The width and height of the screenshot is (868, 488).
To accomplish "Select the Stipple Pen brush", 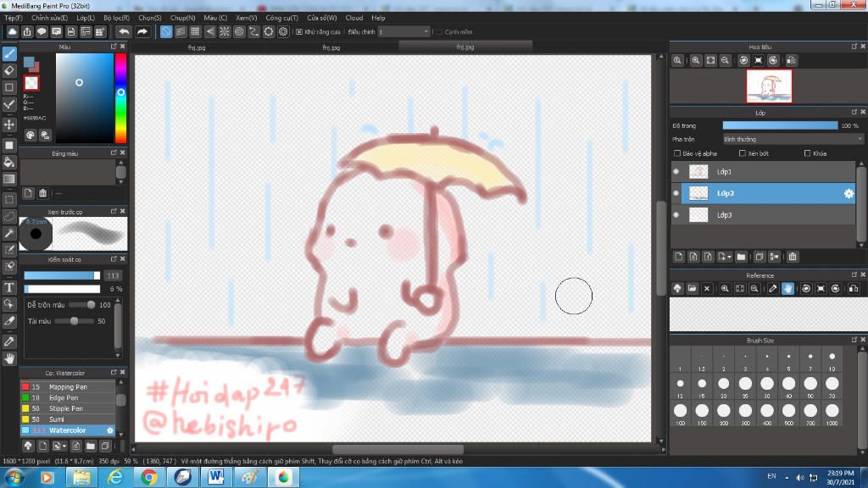I will [x=68, y=408].
